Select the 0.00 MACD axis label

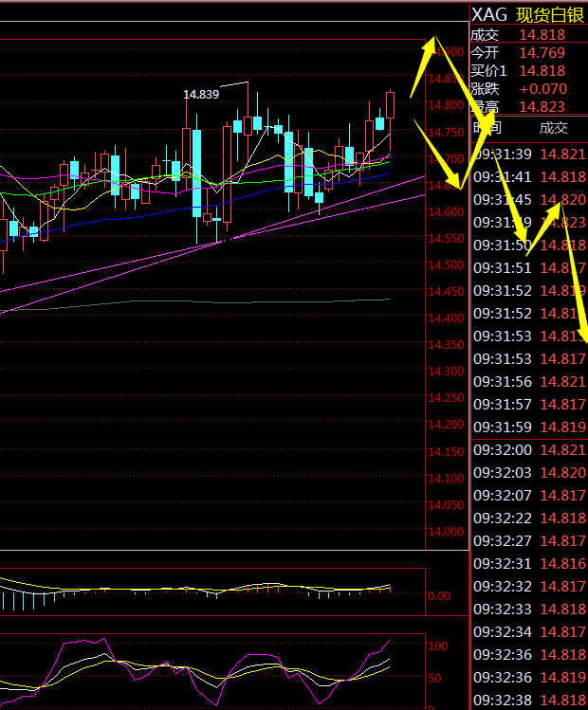tap(439, 596)
